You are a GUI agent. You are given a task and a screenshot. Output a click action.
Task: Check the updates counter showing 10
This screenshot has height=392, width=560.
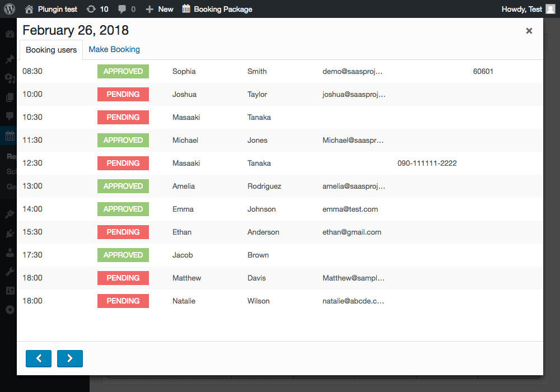(x=97, y=8)
